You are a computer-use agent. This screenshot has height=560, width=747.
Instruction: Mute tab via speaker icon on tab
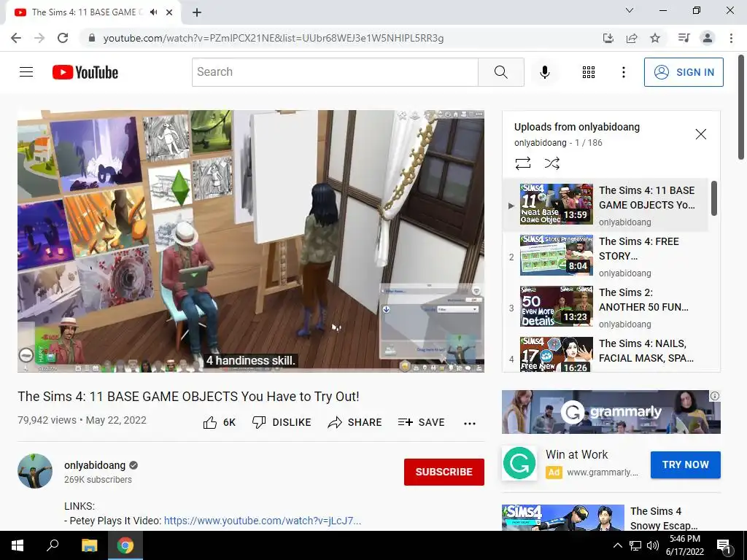coord(153,12)
